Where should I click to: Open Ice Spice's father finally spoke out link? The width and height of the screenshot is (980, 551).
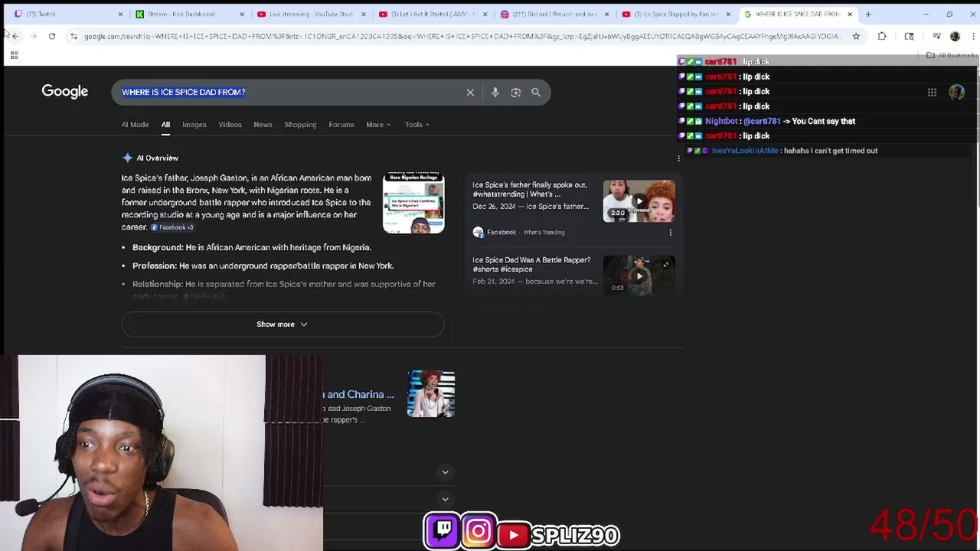[530, 189]
